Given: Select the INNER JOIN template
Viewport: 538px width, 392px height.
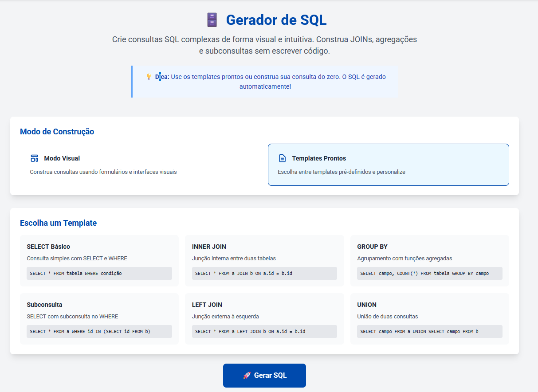Looking at the screenshot, I should [x=264, y=260].
